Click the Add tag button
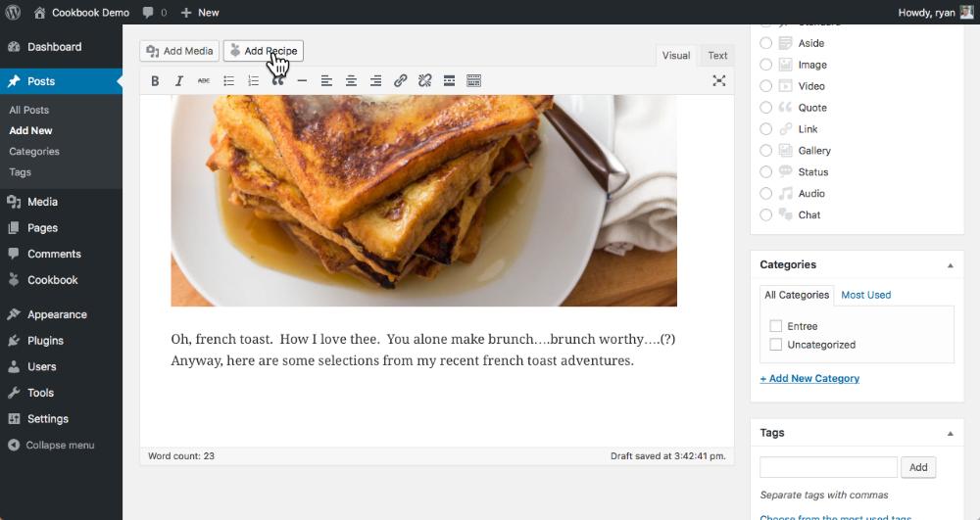Screen dimensions: 980x520 point(918,467)
